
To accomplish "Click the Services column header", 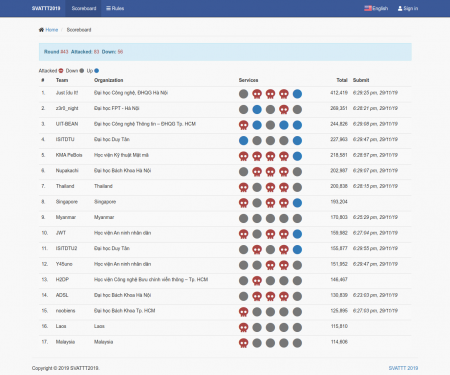I will pyautogui.click(x=248, y=80).
